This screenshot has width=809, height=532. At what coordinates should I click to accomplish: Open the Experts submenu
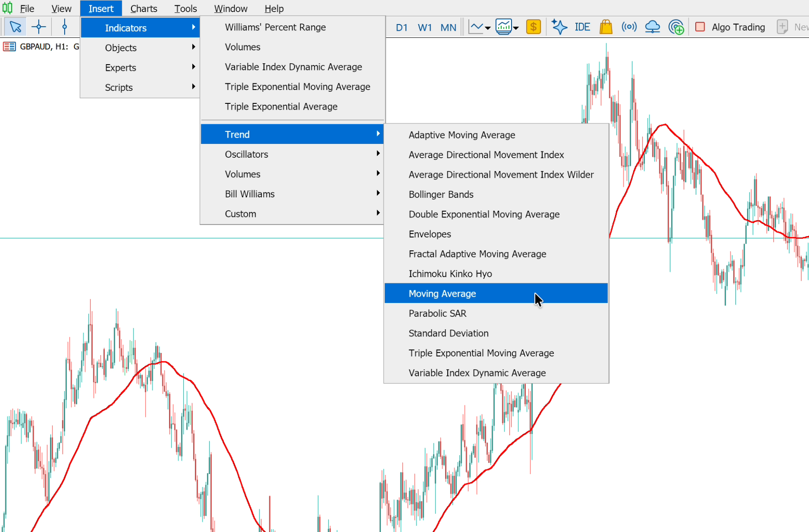click(x=140, y=68)
